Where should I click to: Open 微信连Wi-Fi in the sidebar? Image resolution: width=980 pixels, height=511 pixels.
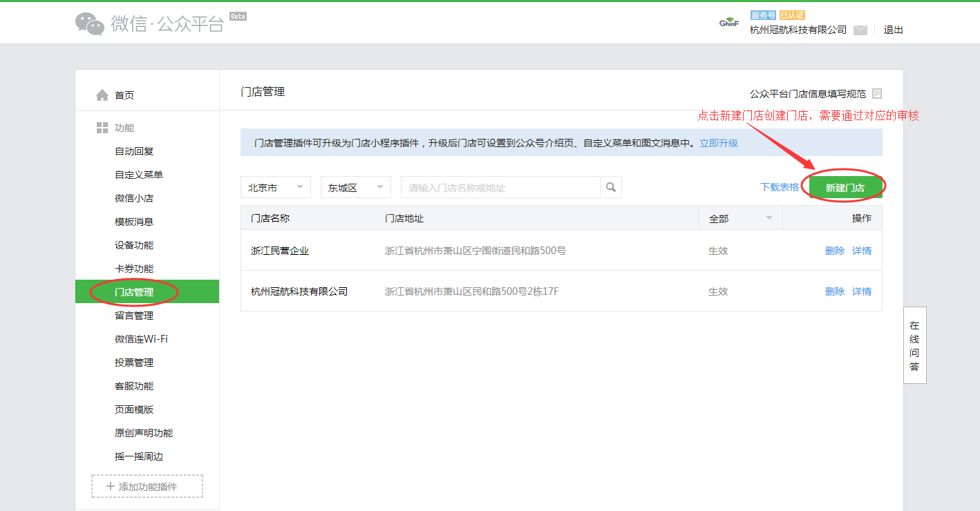point(141,339)
